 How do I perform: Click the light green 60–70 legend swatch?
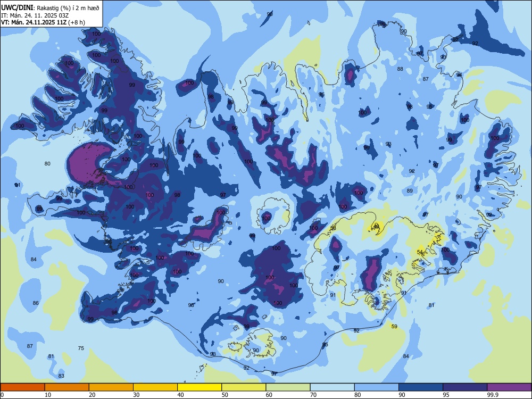click(288, 387)
